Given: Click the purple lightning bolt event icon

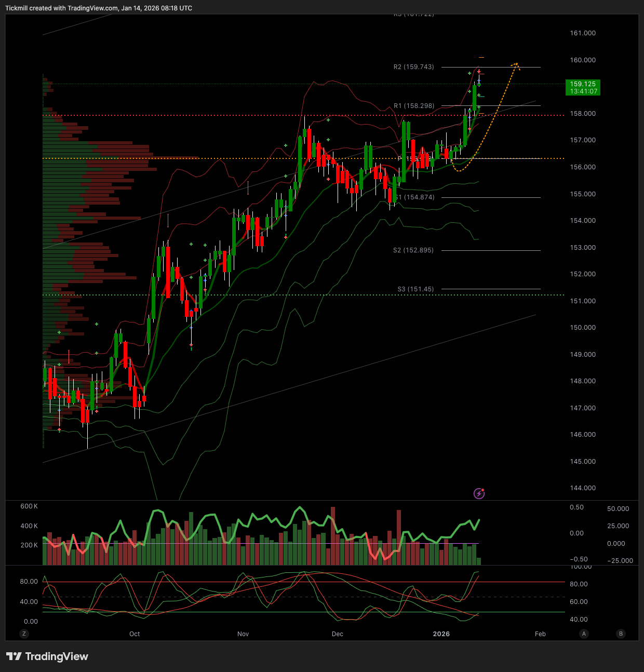Looking at the screenshot, I should tap(479, 493).
